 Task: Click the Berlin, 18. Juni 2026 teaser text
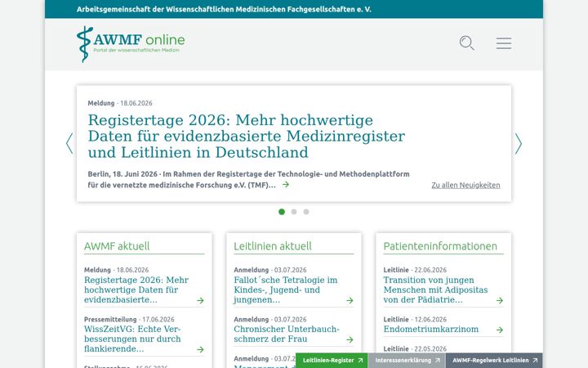(248, 179)
